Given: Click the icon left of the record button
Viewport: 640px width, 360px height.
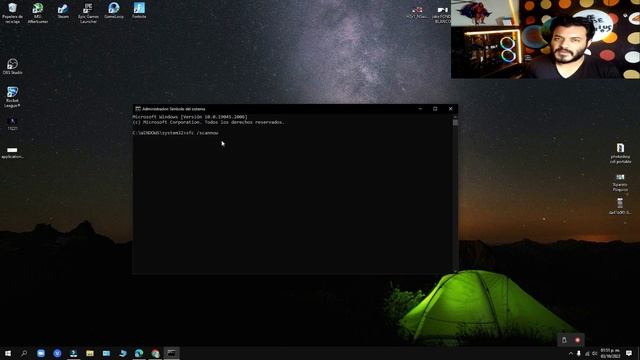Looking at the screenshot, I should (x=564, y=340).
